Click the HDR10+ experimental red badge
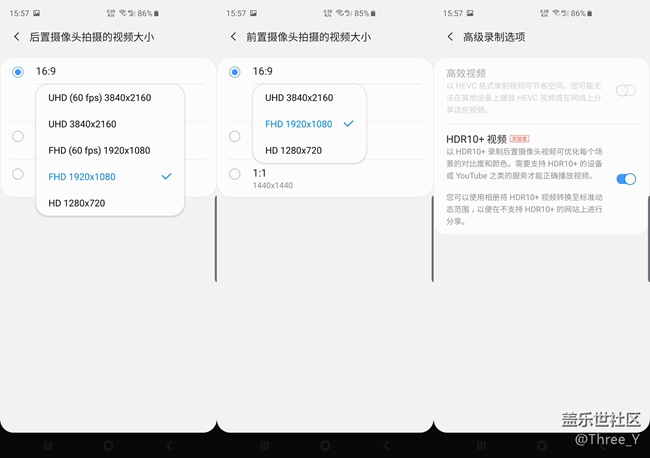 click(x=519, y=139)
